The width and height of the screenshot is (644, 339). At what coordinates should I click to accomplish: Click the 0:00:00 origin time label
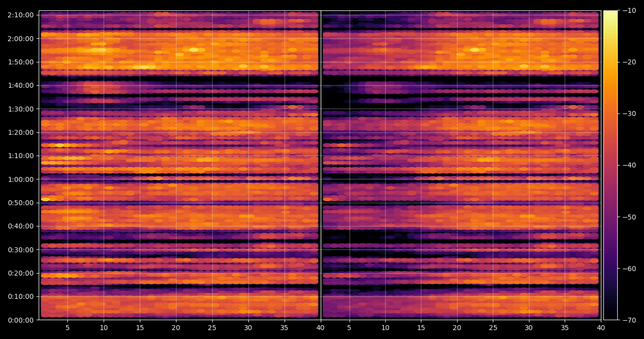(20, 320)
